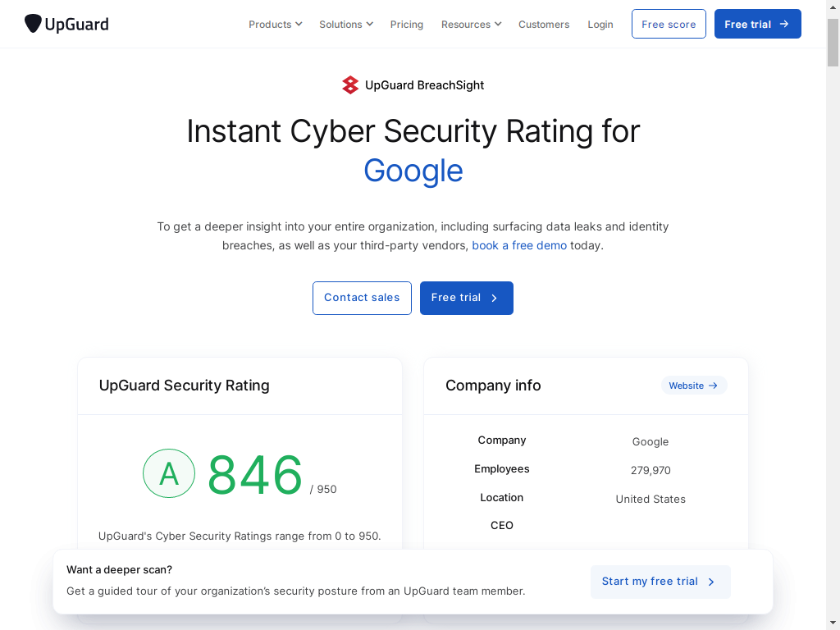Screen dimensions: 840x630
Task: Follow the book a free demo link
Action: coord(519,245)
